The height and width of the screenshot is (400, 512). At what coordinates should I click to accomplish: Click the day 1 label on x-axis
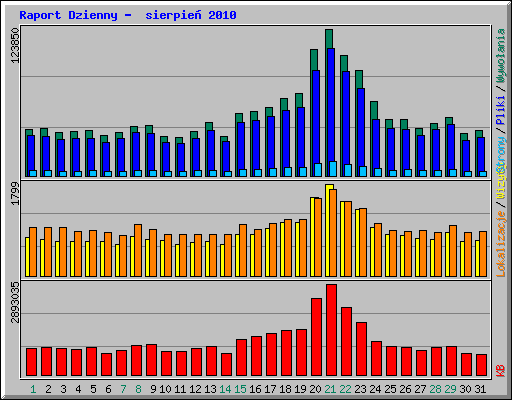click(33, 389)
